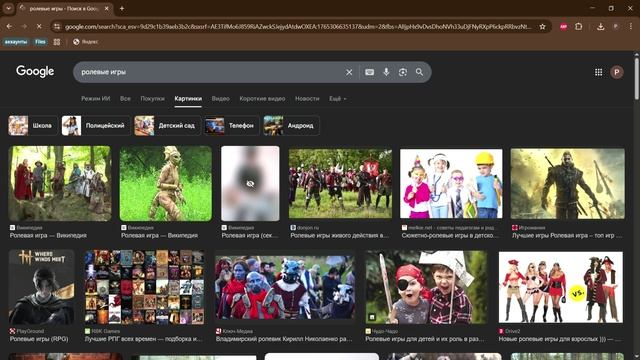
Task: Expand the Ещё more-filters dropdown
Action: tap(338, 99)
